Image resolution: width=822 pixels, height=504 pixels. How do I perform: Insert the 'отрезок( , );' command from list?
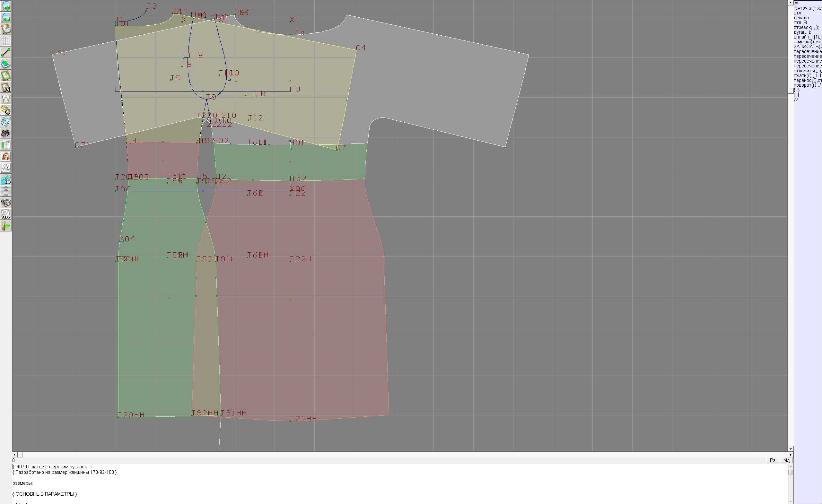coord(806,27)
